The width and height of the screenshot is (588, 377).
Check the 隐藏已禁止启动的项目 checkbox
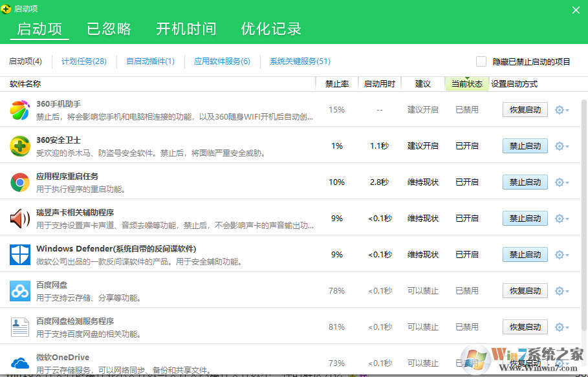pos(481,61)
